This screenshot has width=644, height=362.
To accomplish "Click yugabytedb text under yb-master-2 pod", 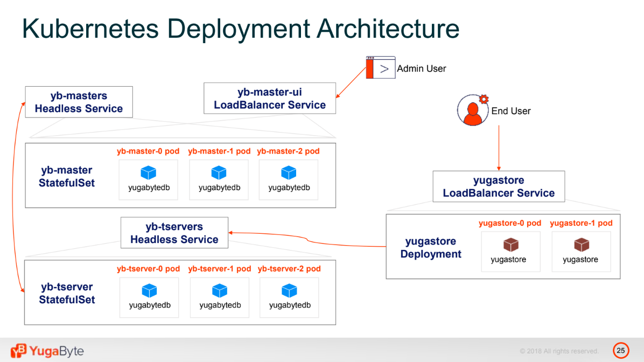I will 289,188.
